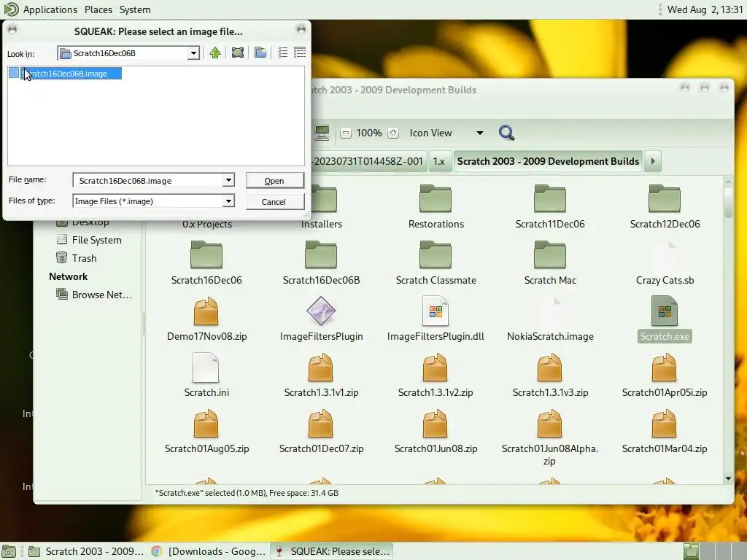Open the Places menu

tap(98, 9)
